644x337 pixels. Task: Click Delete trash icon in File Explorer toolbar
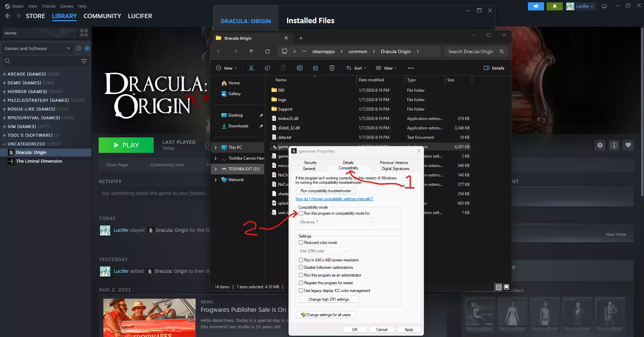coord(332,68)
